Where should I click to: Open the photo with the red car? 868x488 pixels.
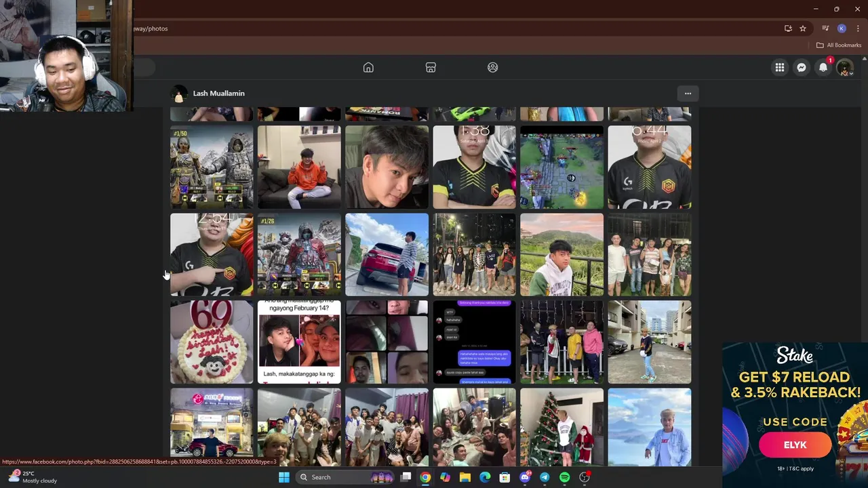click(x=387, y=255)
